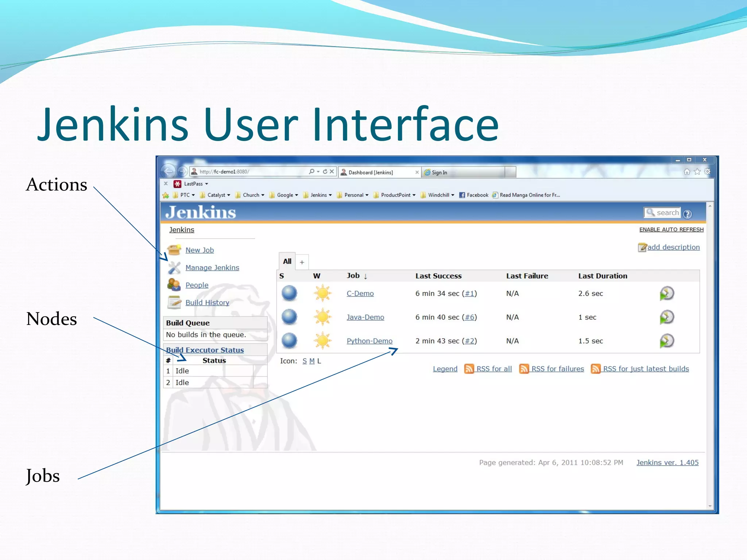This screenshot has height=560, width=747.
Task: Expand the LastPass dropdown arrow
Action: tap(206, 184)
